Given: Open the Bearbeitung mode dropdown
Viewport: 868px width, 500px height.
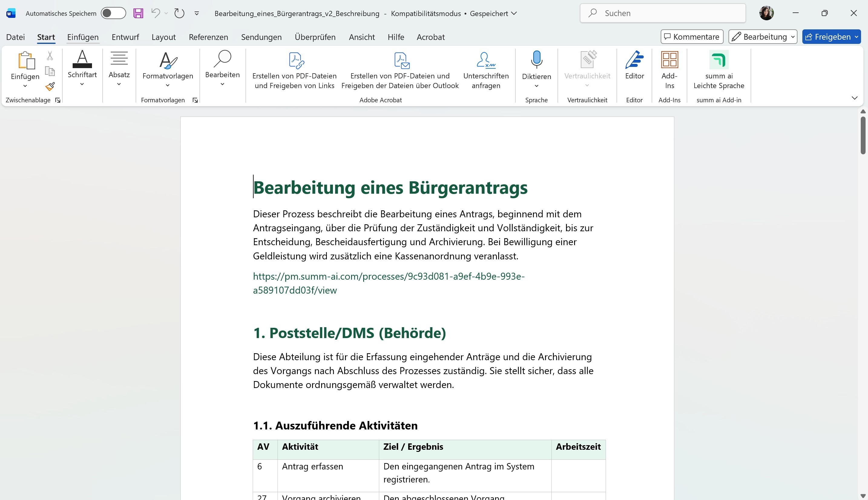Looking at the screenshot, I should pos(763,37).
